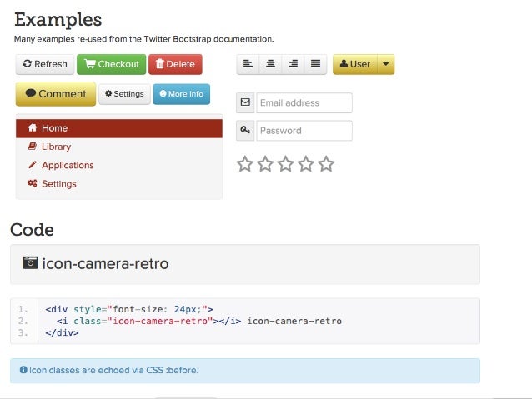This screenshot has width=532, height=399.
Task: Select the align right icon
Action: (294, 64)
